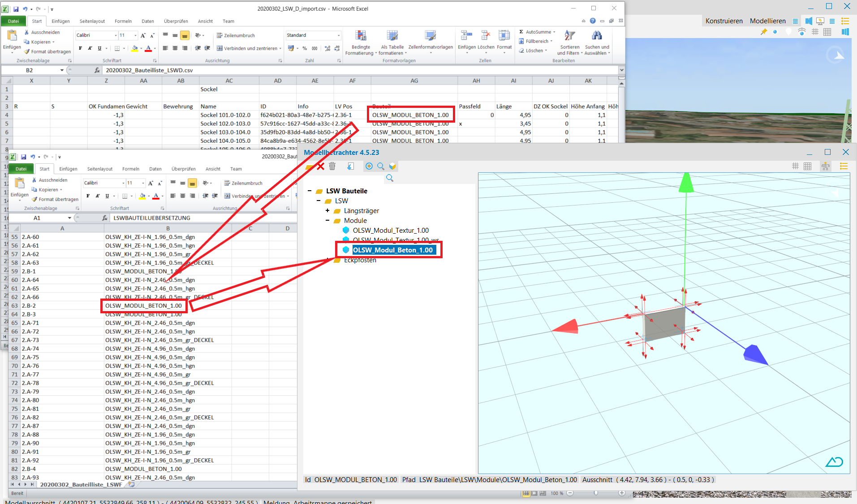Click the red X remove icon
Screen dimensions: 857x504
(x=321, y=167)
